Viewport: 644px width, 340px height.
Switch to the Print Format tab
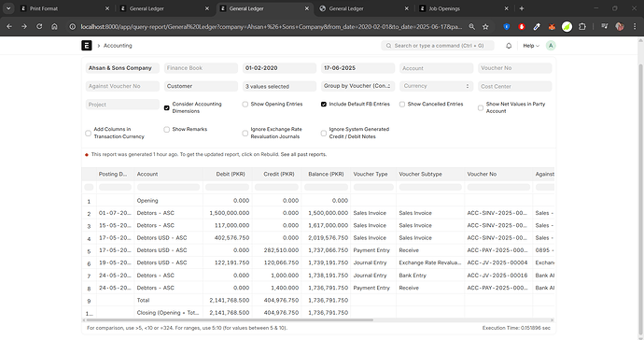[64, 8]
